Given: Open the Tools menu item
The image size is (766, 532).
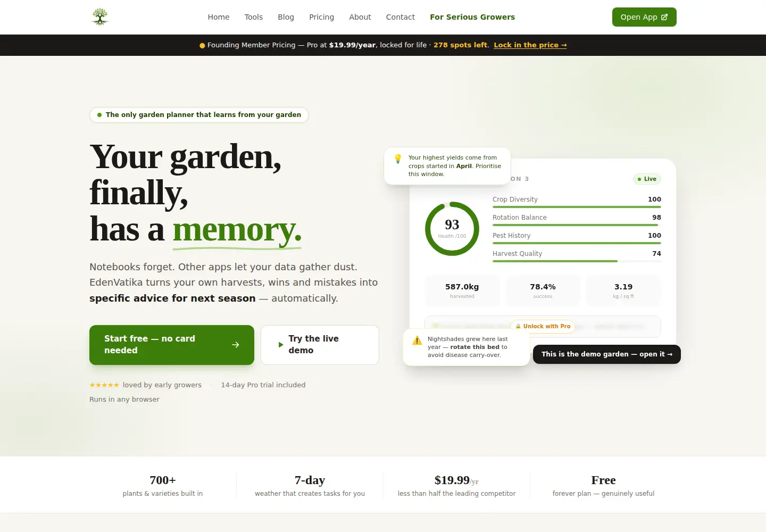Looking at the screenshot, I should point(254,17).
